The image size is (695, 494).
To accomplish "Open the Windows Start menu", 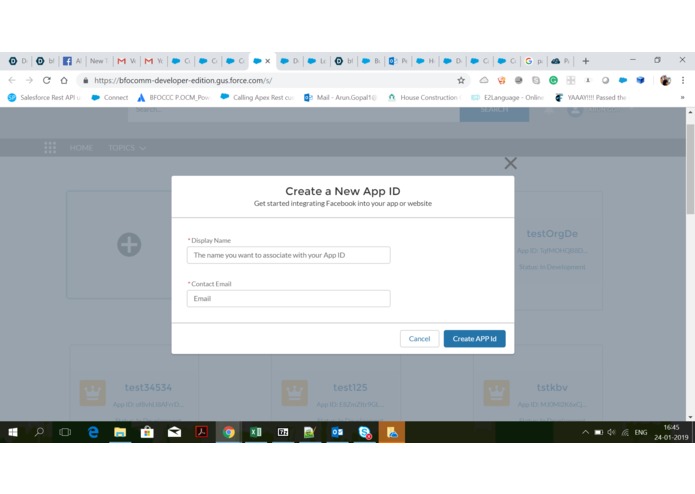I will click(13, 432).
